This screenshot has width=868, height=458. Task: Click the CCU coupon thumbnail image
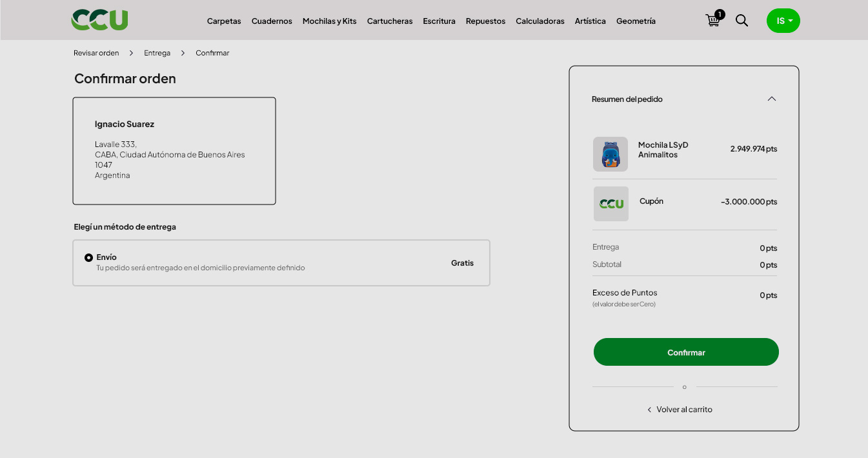(x=611, y=204)
